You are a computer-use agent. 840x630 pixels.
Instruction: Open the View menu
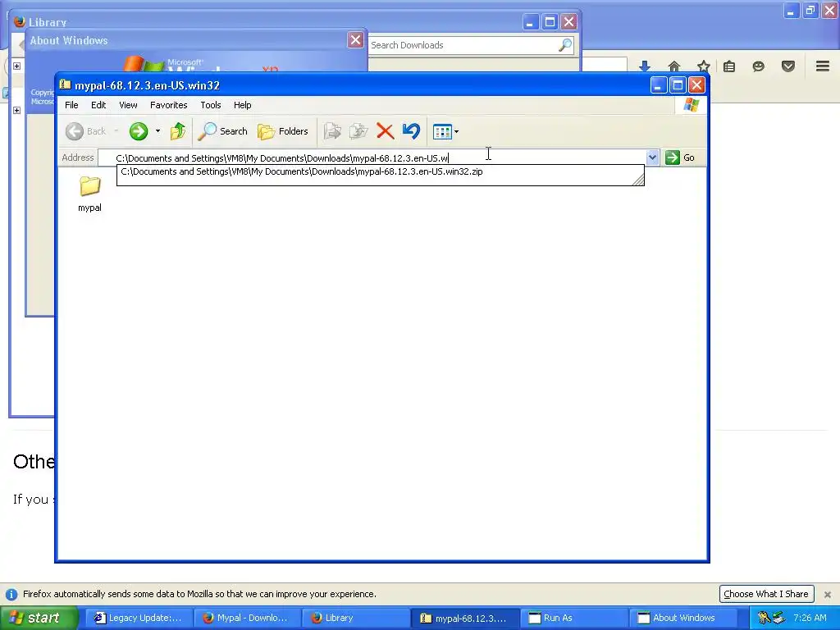[128, 105]
